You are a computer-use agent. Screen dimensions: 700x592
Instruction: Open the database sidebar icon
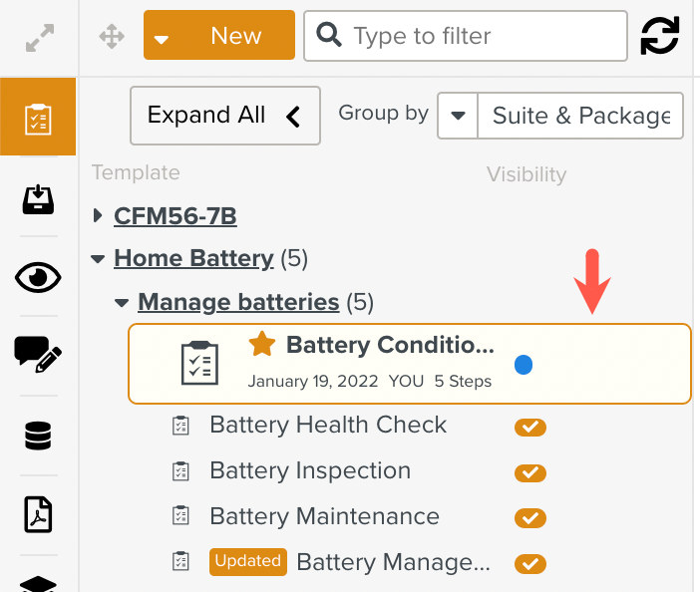pyautogui.click(x=39, y=436)
